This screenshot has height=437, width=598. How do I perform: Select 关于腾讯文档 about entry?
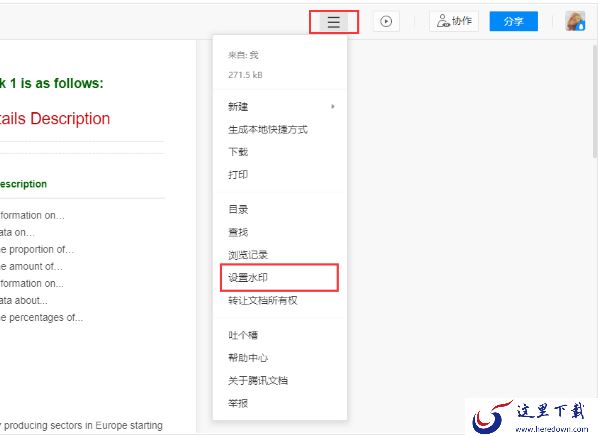[x=258, y=381]
